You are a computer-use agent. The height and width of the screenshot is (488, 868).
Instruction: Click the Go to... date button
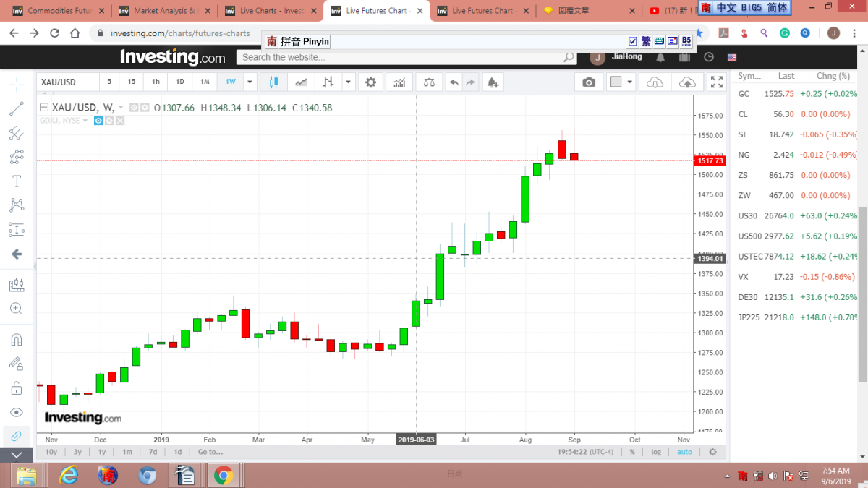point(210,452)
